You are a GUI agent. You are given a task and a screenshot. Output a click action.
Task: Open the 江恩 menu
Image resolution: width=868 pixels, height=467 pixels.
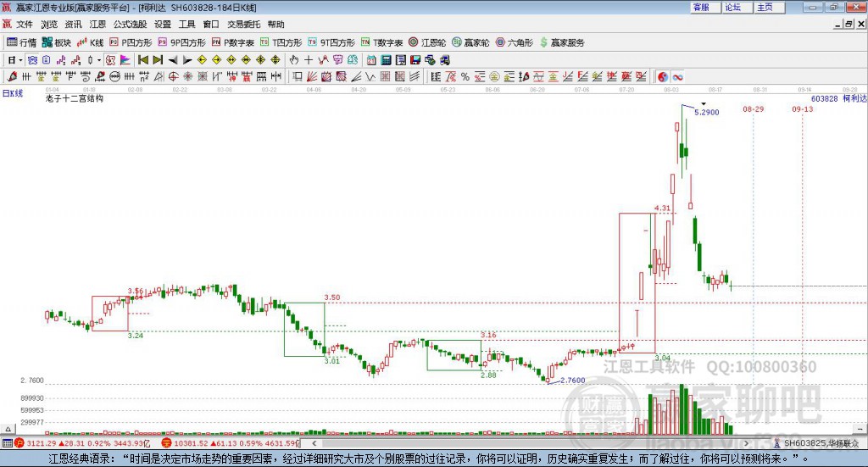pos(97,25)
